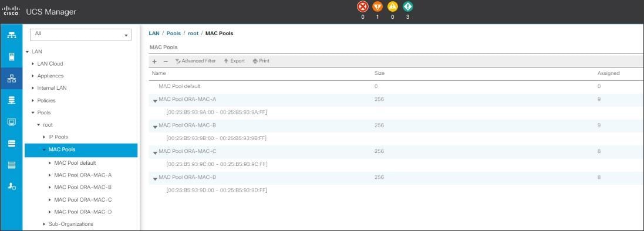This screenshot has height=231, width=644.
Task: Print the MAC Pools table
Action: point(261,61)
